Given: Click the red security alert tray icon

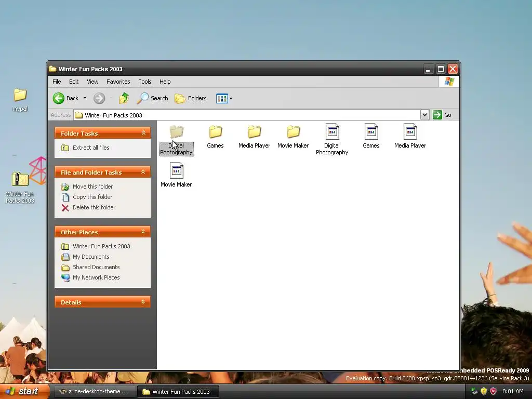Looking at the screenshot, I should coord(493,392).
